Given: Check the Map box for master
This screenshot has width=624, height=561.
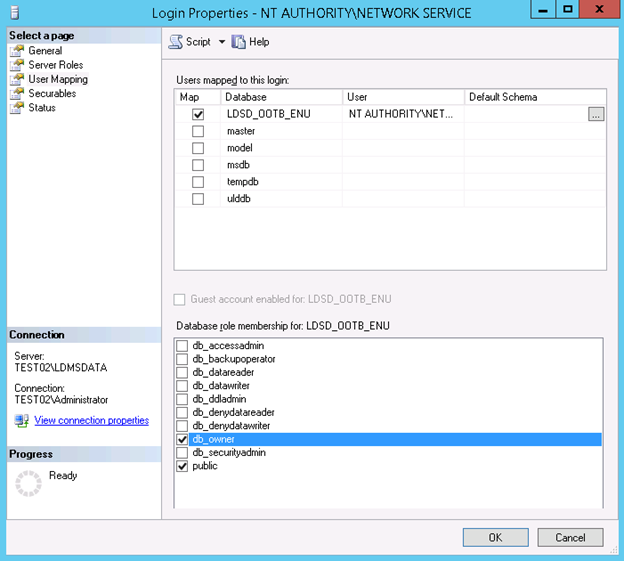Looking at the screenshot, I should pos(198,131).
